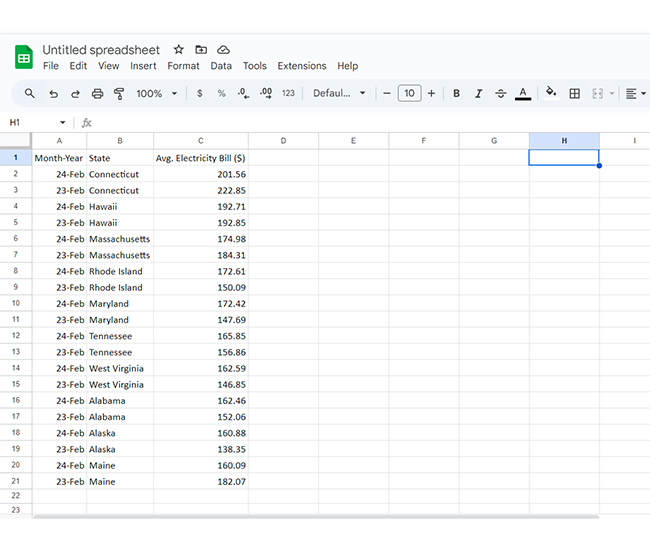
Task: Select column A header
Action: coord(59,141)
